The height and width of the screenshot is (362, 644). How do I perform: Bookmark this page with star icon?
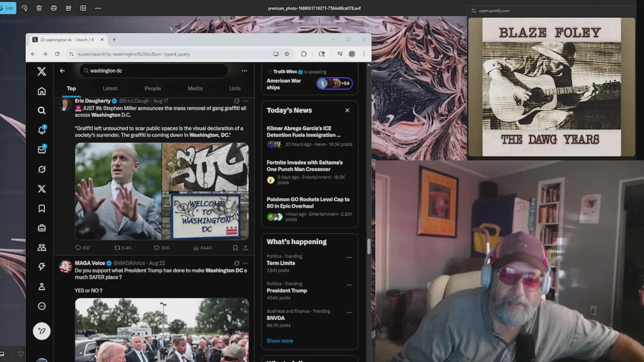click(287, 54)
